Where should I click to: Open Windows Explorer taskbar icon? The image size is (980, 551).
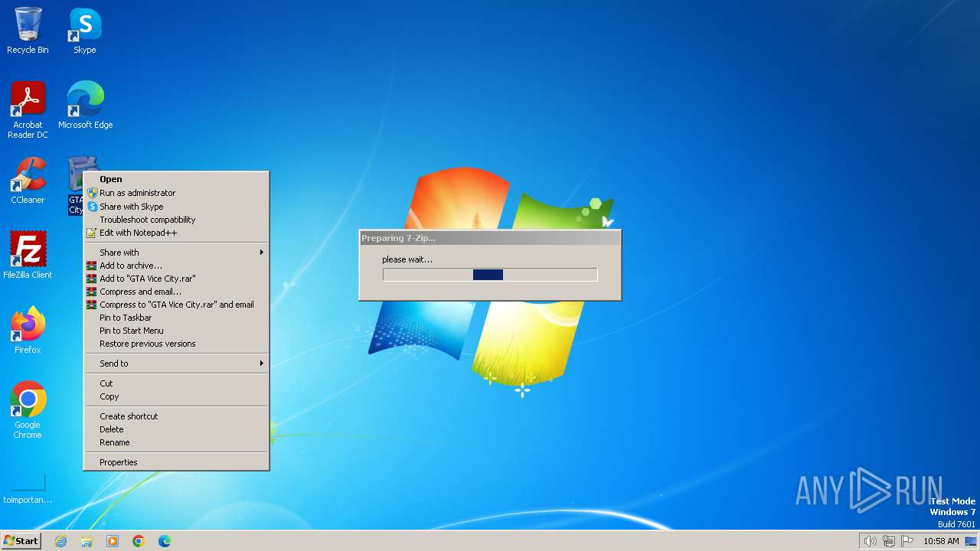(x=87, y=541)
